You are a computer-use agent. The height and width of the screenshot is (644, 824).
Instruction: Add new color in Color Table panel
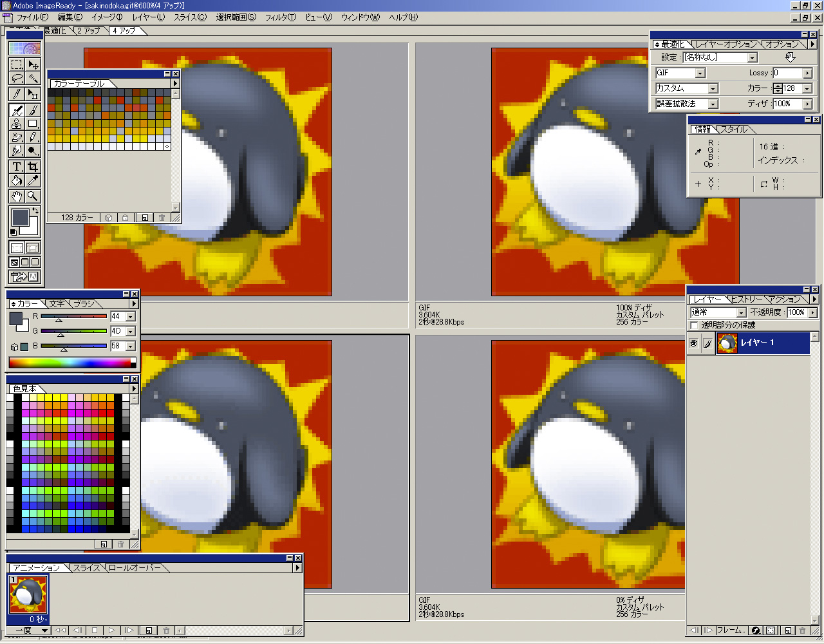point(145,218)
